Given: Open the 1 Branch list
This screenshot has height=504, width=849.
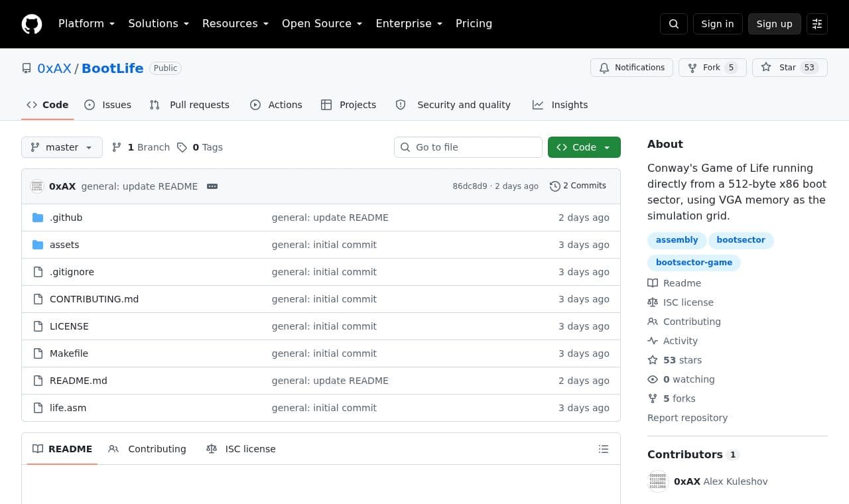Looking at the screenshot, I should point(141,147).
